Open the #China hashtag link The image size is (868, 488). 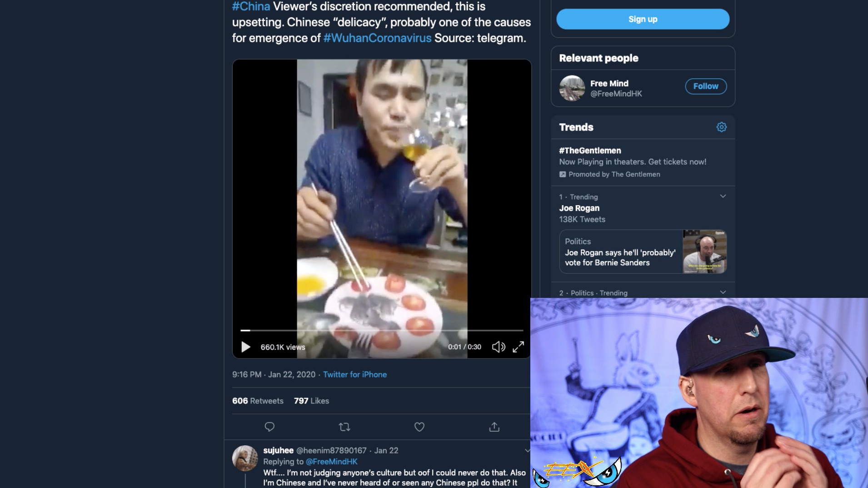(251, 7)
